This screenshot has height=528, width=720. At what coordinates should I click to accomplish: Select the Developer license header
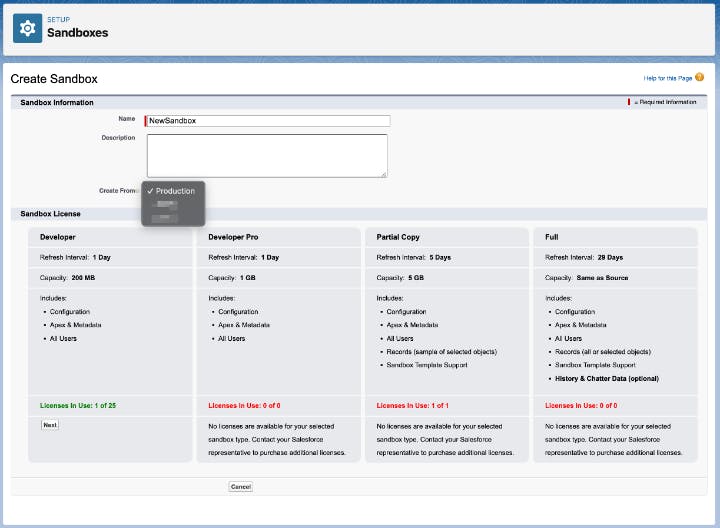57,237
